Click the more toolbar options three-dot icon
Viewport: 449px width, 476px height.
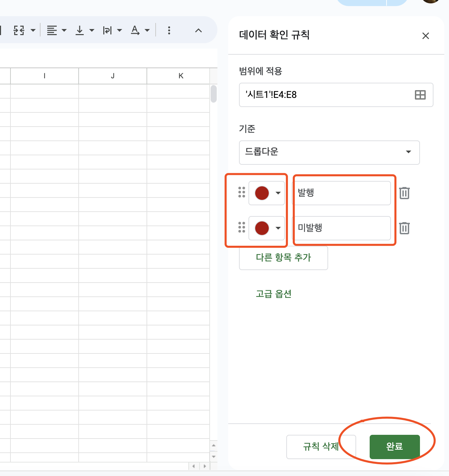coord(169,30)
